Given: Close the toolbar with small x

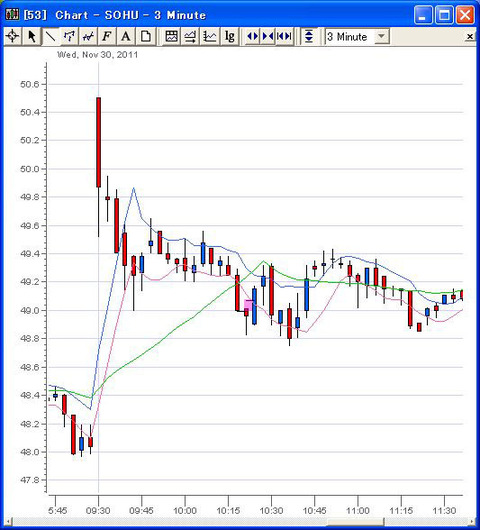Looking at the screenshot, I should pos(470,37).
